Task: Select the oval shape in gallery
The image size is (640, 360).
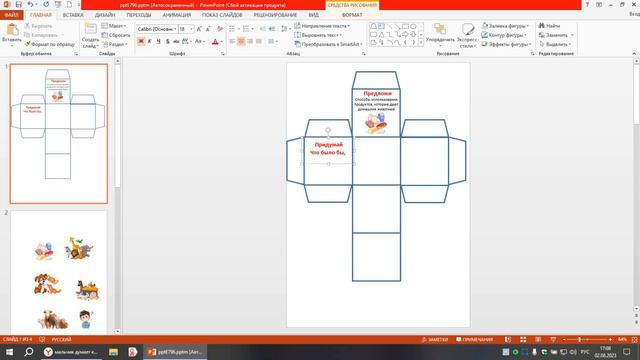Action: click(413, 27)
